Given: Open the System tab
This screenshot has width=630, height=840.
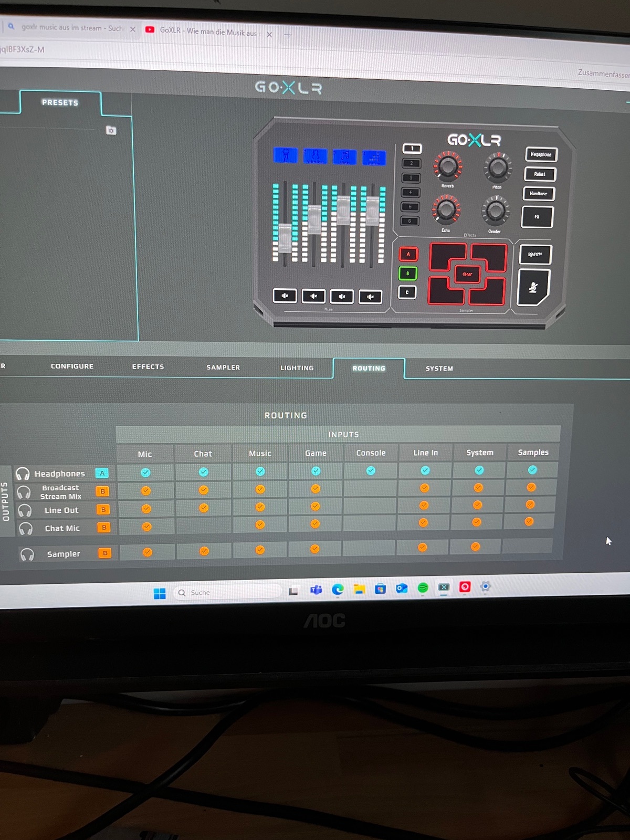Looking at the screenshot, I should coord(439,369).
